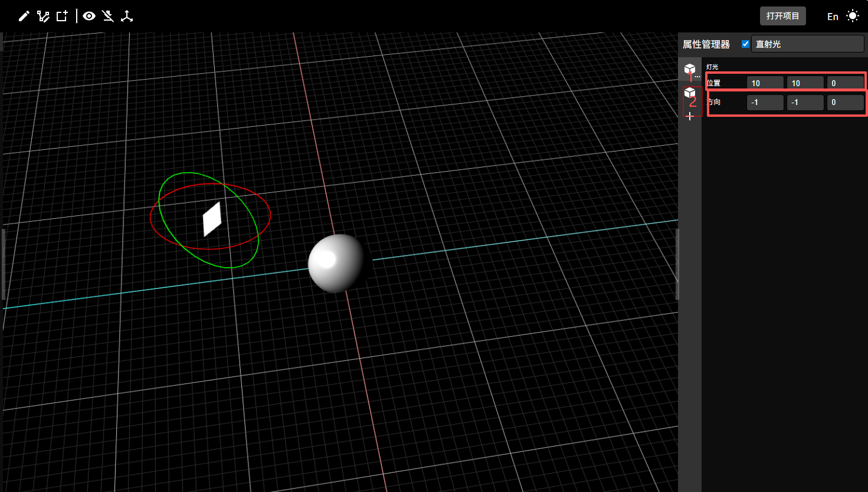
Task: Select the white diamond light gizmo
Action: click(x=212, y=219)
